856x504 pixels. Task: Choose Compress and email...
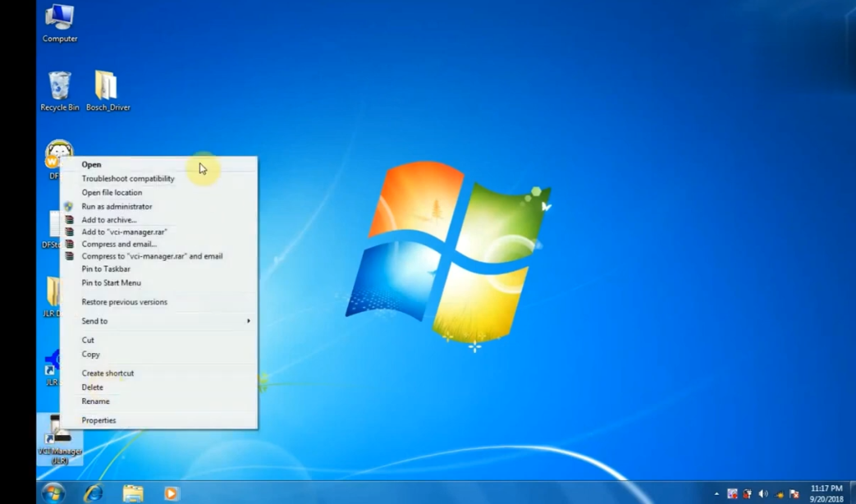158,244
